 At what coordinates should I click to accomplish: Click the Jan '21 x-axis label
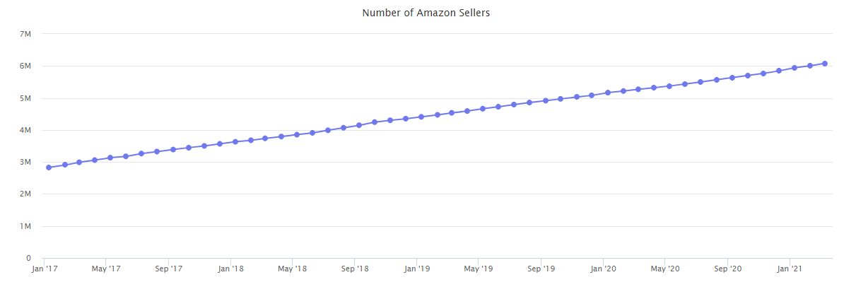[789, 269]
